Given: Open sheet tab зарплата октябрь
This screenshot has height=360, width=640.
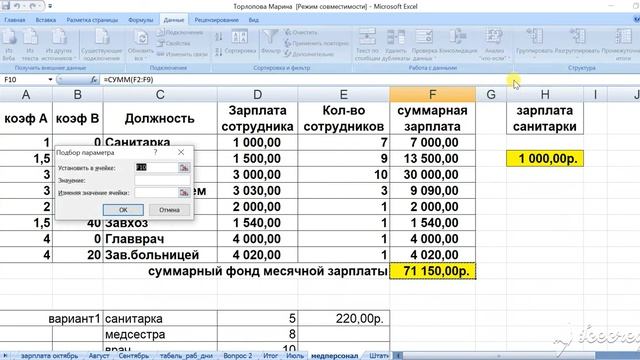Looking at the screenshot, I should click(x=49, y=356).
